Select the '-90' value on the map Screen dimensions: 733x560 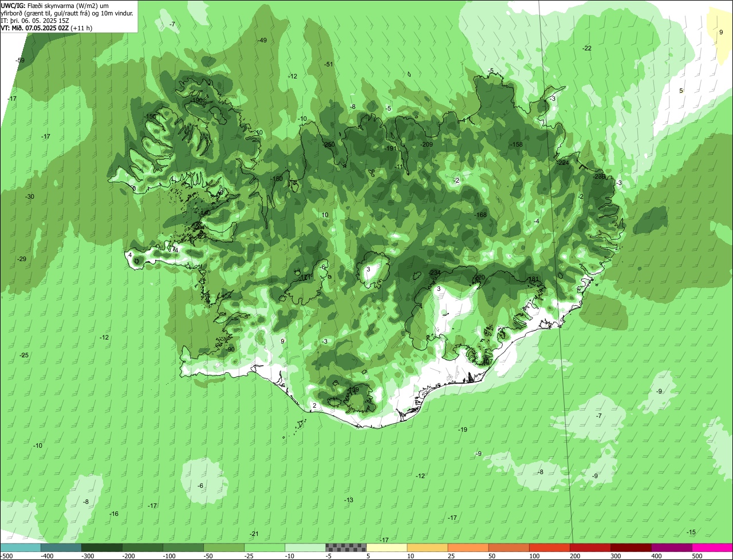click(x=230, y=350)
